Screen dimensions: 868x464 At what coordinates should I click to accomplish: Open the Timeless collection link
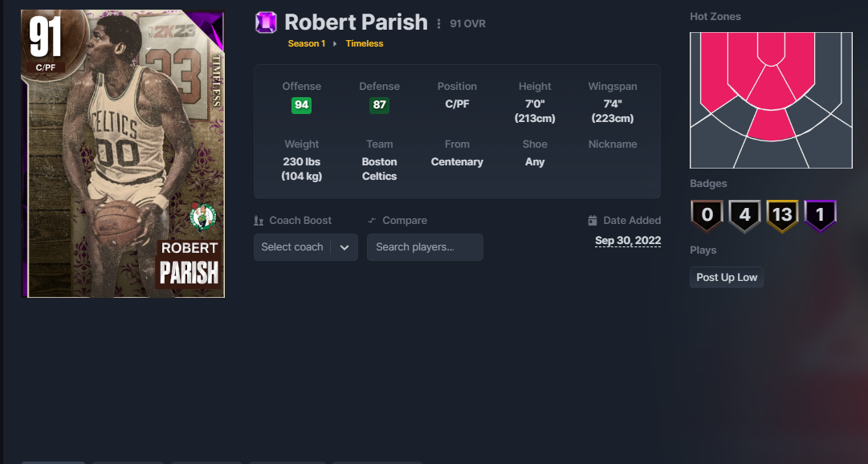tap(365, 43)
